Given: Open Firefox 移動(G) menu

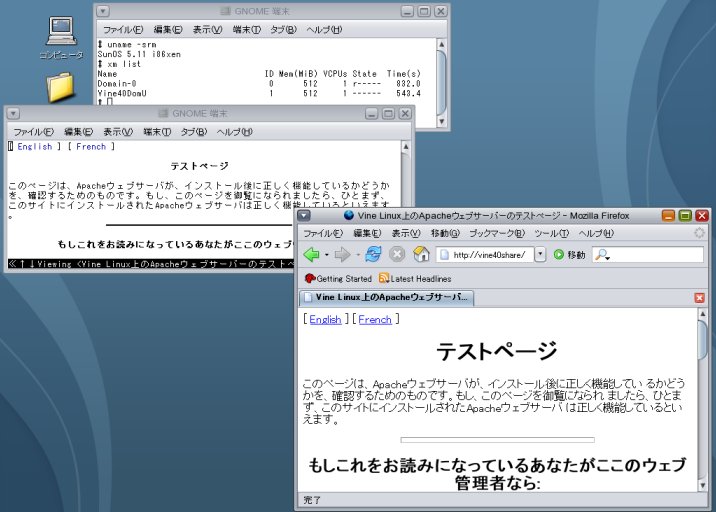Looking at the screenshot, I should click(x=445, y=233).
